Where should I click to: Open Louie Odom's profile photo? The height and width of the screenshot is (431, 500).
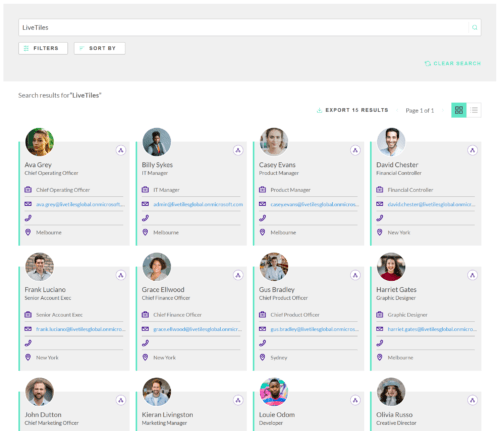[x=274, y=392]
